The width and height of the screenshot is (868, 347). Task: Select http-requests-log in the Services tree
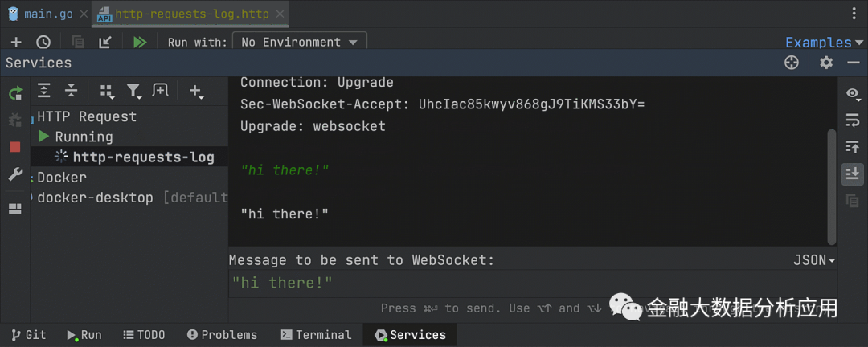pyautogui.click(x=143, y=157)
